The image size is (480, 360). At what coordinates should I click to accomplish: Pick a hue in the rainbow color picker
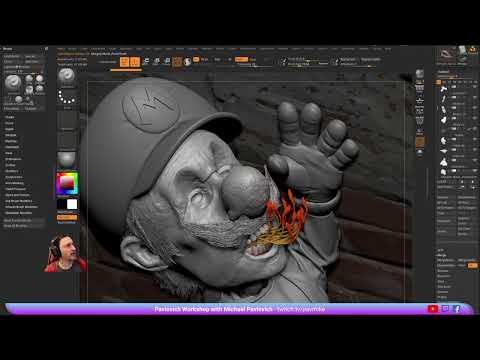click(x=67, y=183)
